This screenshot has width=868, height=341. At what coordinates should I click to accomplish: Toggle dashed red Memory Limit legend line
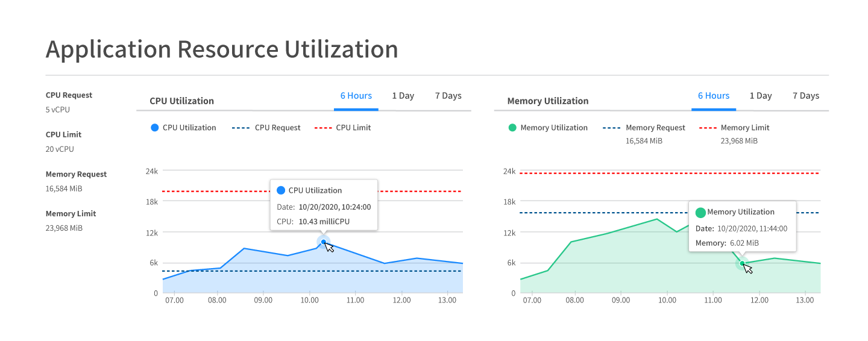point(707,128)
